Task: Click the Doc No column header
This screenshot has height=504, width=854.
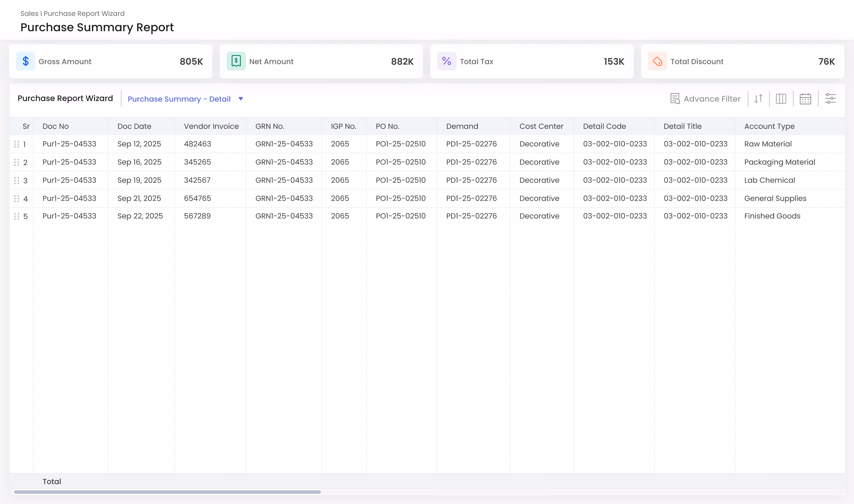Action: 56,126
